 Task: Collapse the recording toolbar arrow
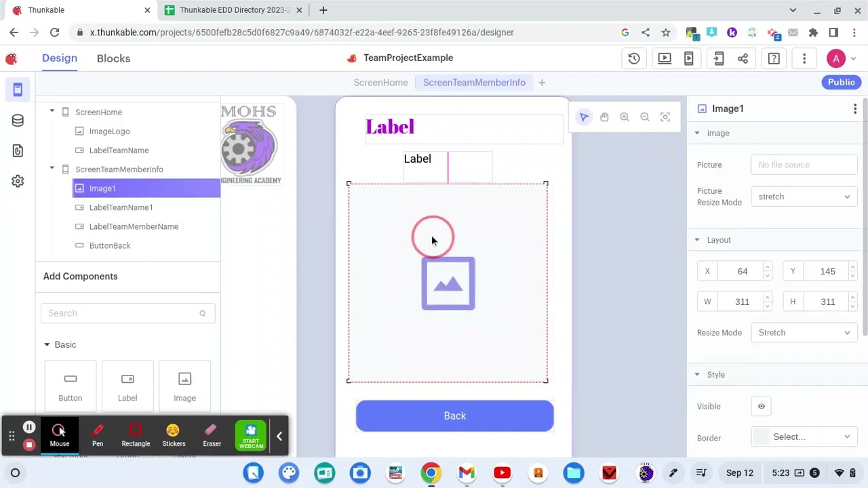279,436
